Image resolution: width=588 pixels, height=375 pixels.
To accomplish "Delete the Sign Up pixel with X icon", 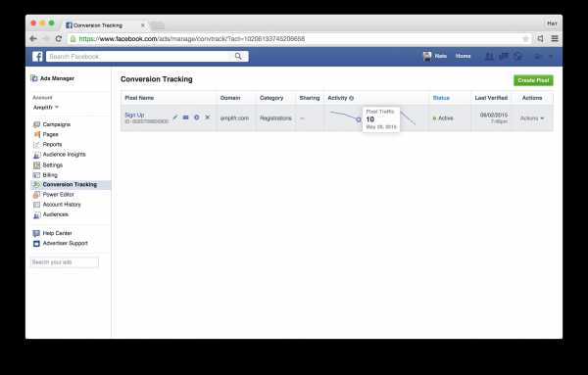I will [x=208, y=117].
